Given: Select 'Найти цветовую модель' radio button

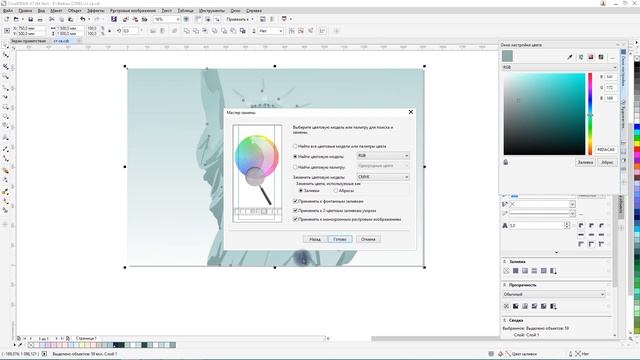Looking at the screenshot, I should click(x=295, y=157).
